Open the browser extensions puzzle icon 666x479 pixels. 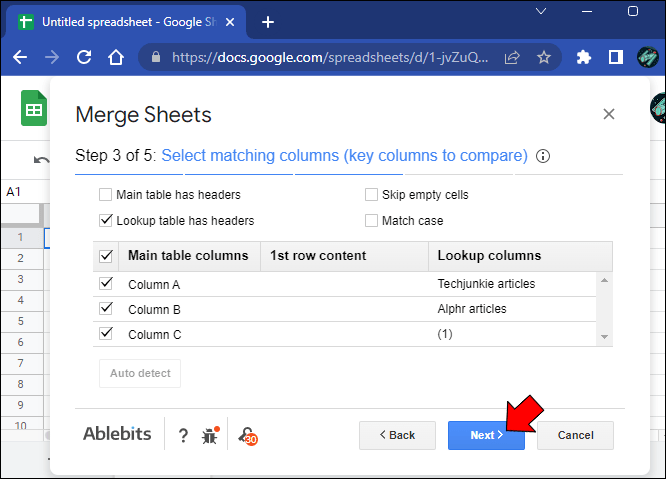click(584, 57)
